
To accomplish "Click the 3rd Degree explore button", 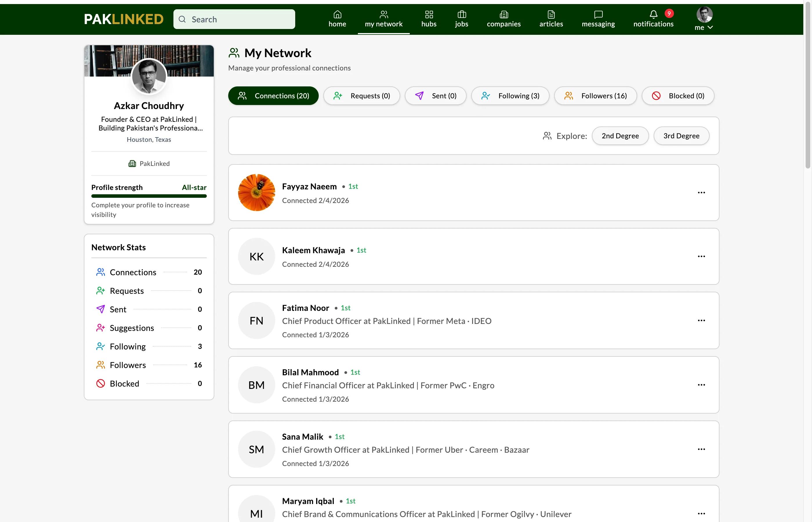I will 681,136.
